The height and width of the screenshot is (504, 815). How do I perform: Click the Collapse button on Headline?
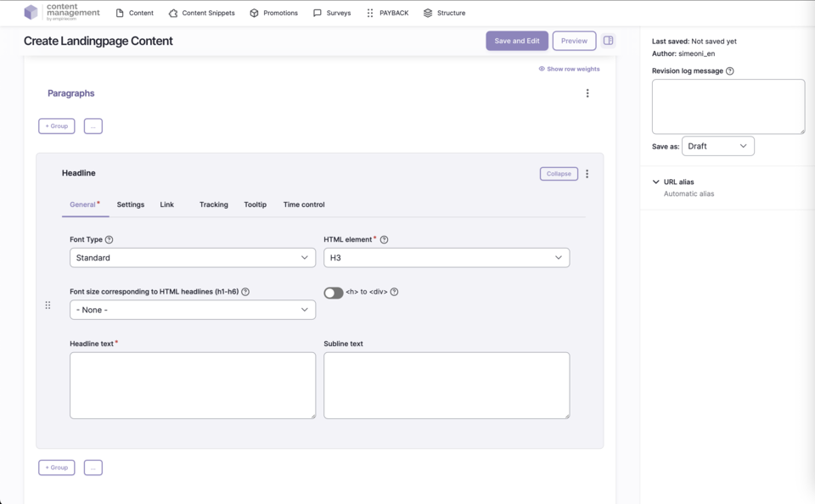559,174
